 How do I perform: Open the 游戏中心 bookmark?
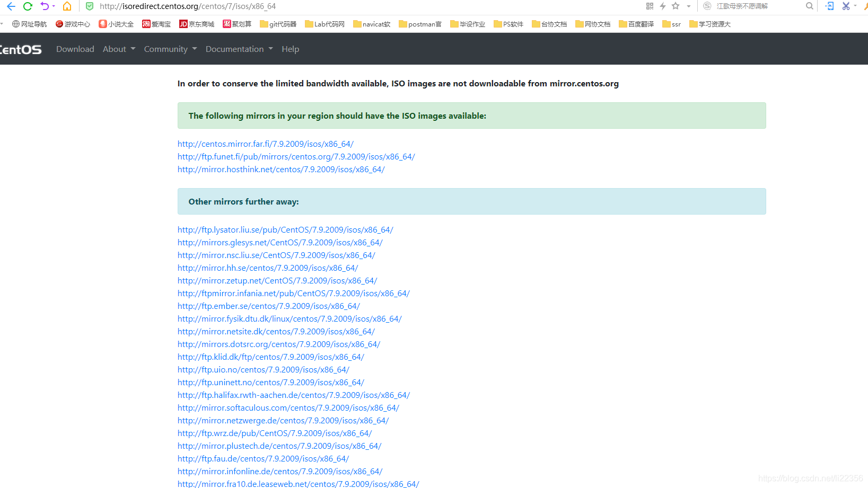pyautogui.click(x=73, y=24)
